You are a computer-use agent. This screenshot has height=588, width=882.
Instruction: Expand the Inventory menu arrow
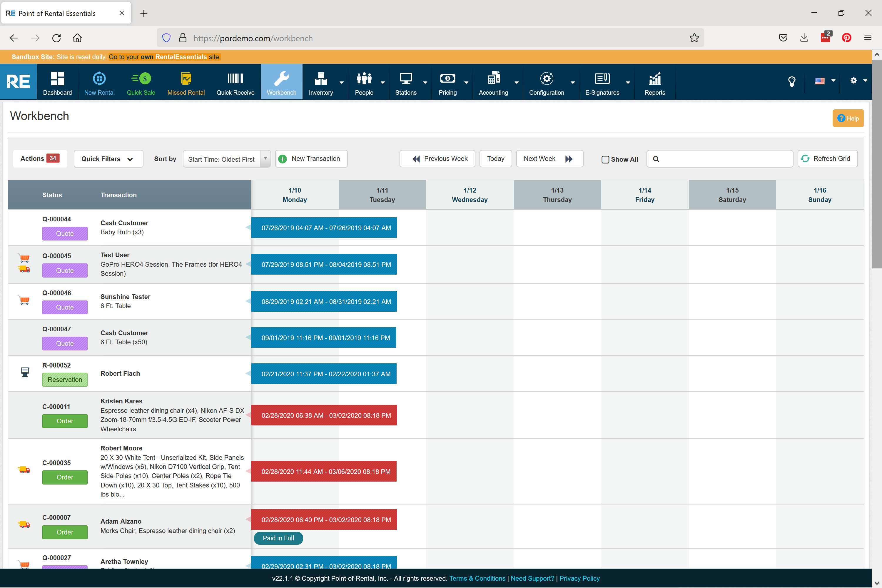341,82
